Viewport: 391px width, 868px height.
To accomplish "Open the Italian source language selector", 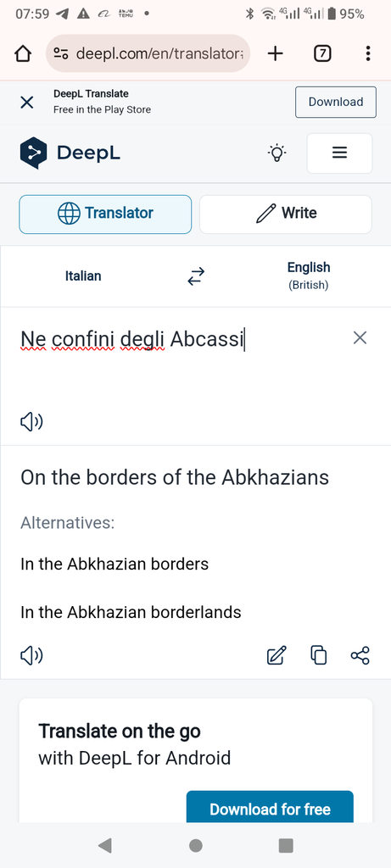I will [83, 276].
